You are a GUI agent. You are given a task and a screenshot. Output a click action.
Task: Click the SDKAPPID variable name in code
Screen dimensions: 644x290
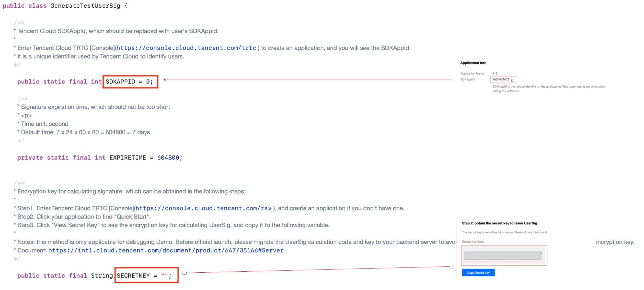click(120, 82)
